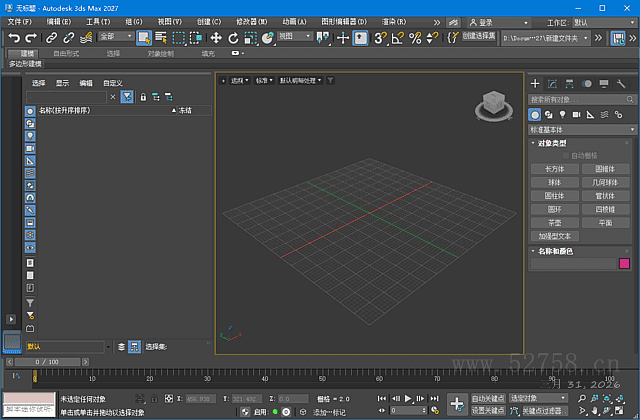Toggle the 设置关键点 set key mode
Image resolution: width=640 pixels, height=420 pixels.
coord(488,411)
